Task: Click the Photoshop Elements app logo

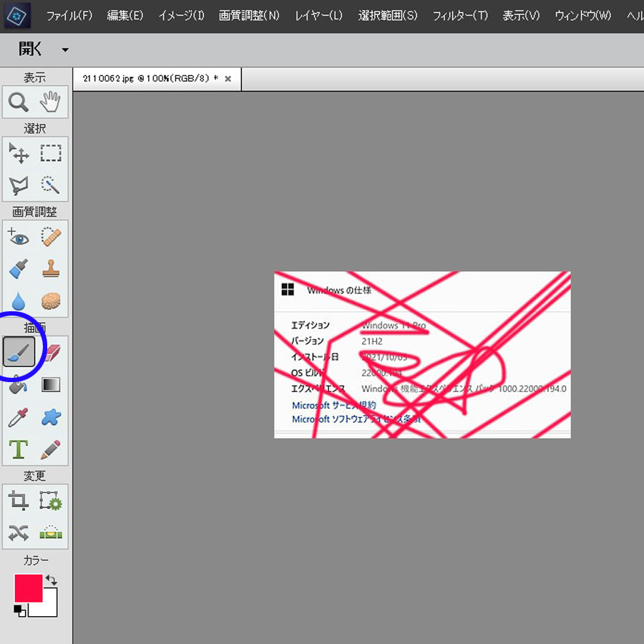Action: (17, 16)
